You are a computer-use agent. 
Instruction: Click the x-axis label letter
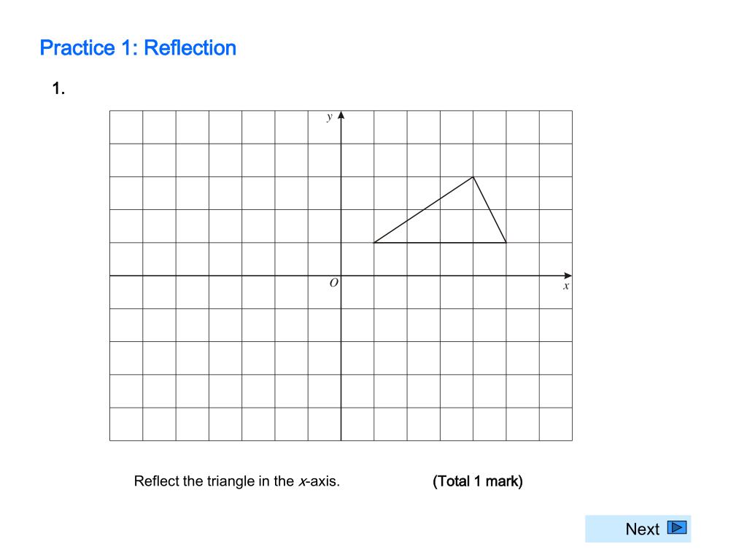click(566, 286)
